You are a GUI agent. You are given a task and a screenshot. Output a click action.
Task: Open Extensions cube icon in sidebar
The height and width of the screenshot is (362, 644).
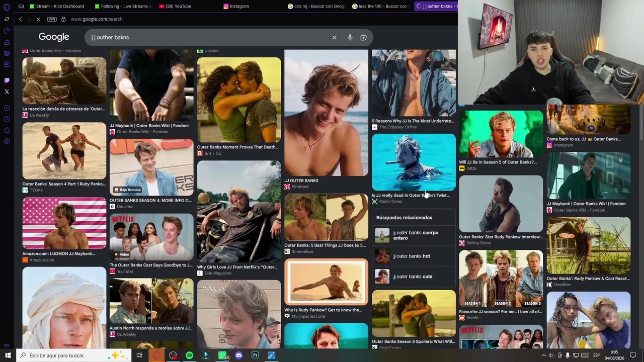[7, 130]
